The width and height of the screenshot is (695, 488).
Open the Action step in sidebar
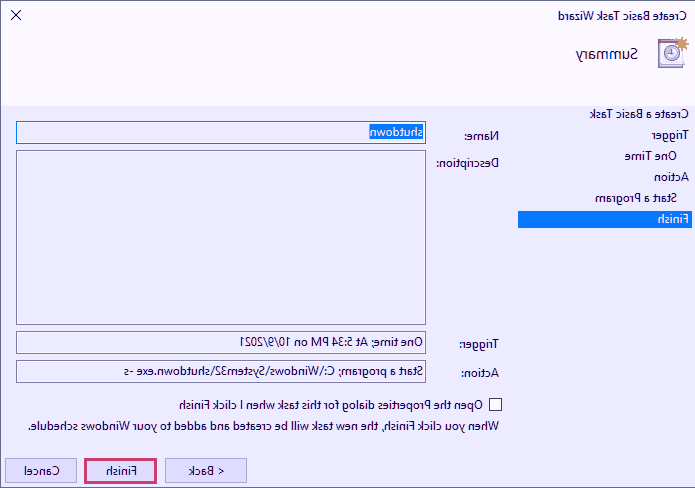click(670, 177)
